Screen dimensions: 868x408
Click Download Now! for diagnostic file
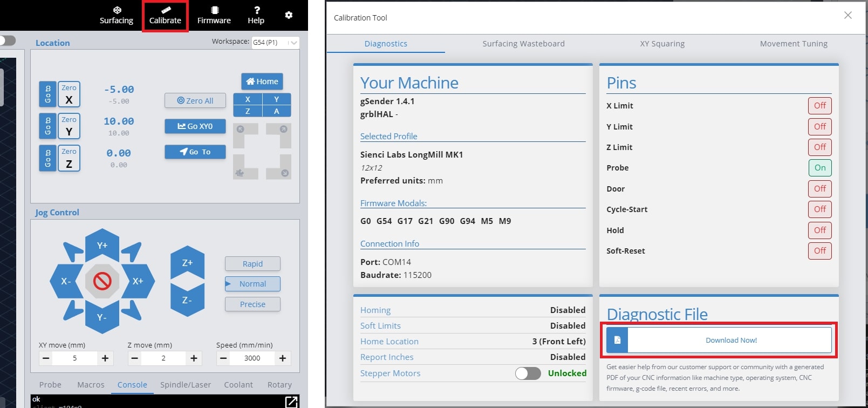pos(730,341)
